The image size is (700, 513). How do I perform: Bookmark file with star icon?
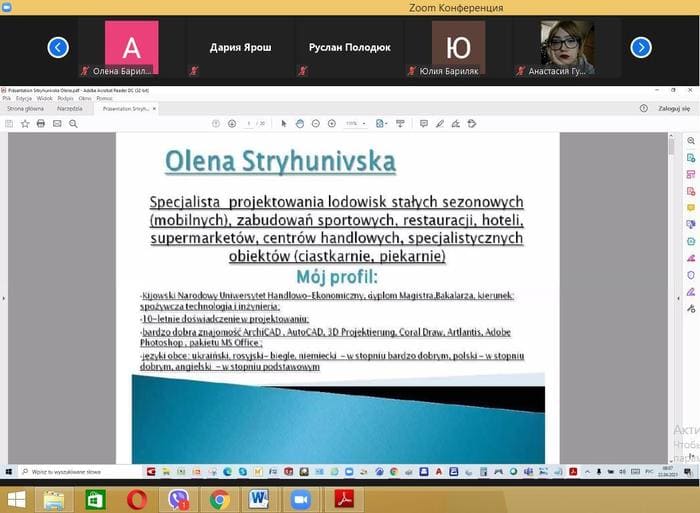coord(25,124)
